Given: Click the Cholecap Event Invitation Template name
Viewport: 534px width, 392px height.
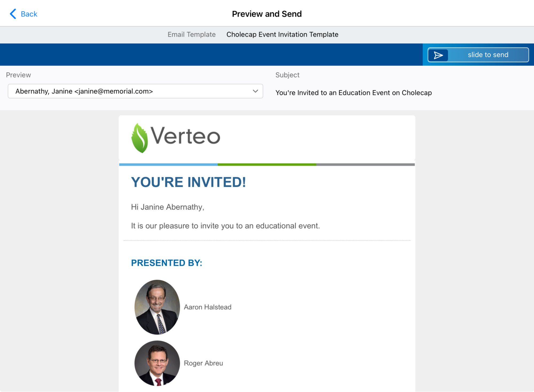Looking at the screenshot, I should [x=282, y=35].
